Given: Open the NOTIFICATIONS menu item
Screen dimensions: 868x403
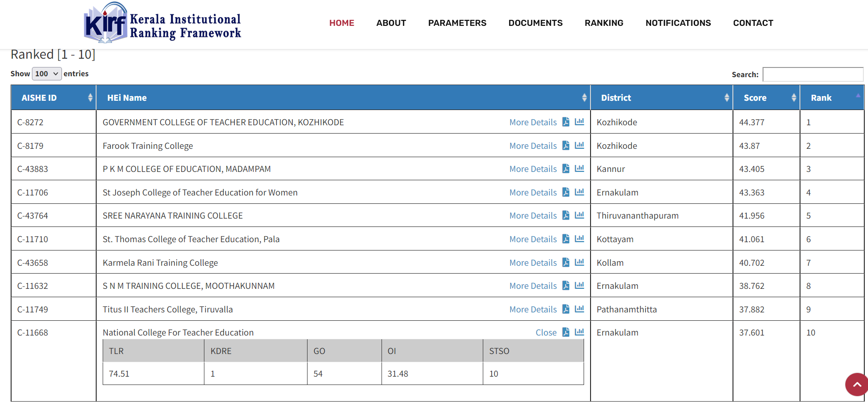Looking at the screenshot, I should pyautogui.click(x=678, y=23).
